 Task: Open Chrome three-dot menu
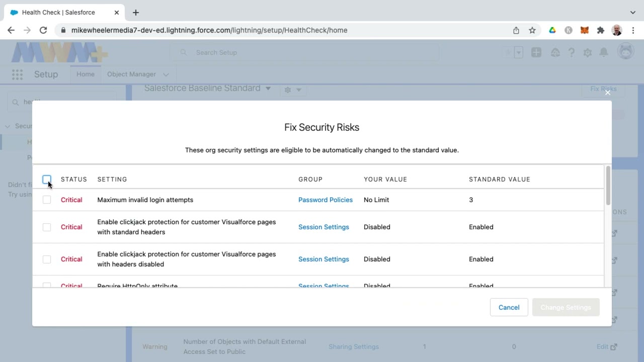633,30
